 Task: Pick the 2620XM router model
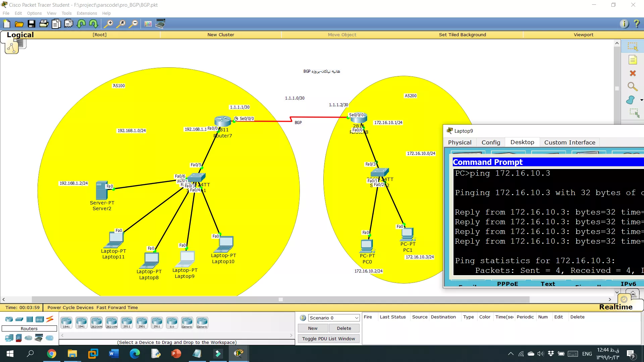click(x=97, y=322)
